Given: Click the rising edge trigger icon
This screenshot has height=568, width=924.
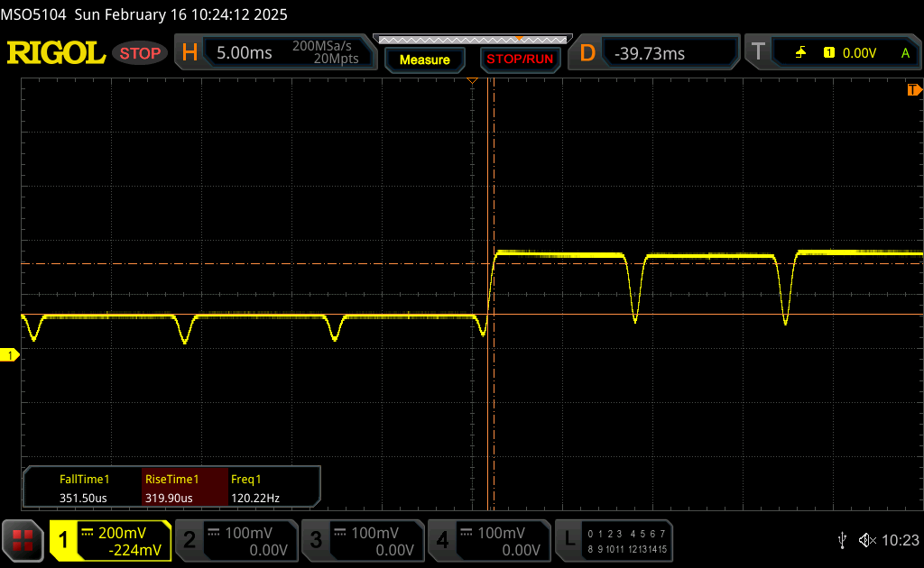Looking at the screenshot, I should pyautogui.click(x=800, y=53).
